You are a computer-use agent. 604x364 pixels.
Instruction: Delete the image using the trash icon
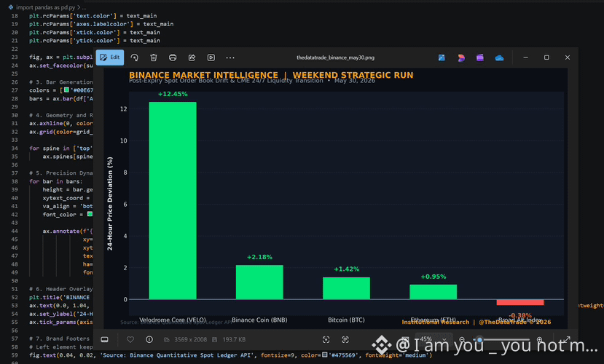pyautogui.click(x=153, y=58)
